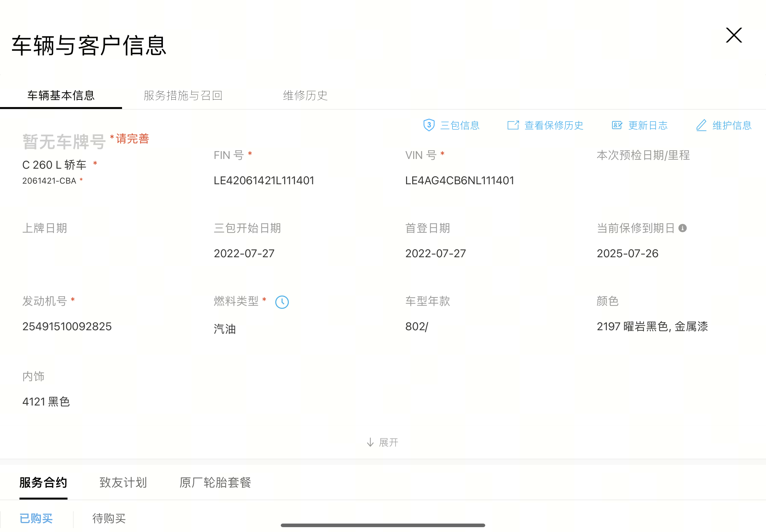Image resolution: width=766 pixels, height=532 pixels.
Task: Click the info icon next to 当前保修到期日
Action: pyautogui.click(x=683, y=228)
